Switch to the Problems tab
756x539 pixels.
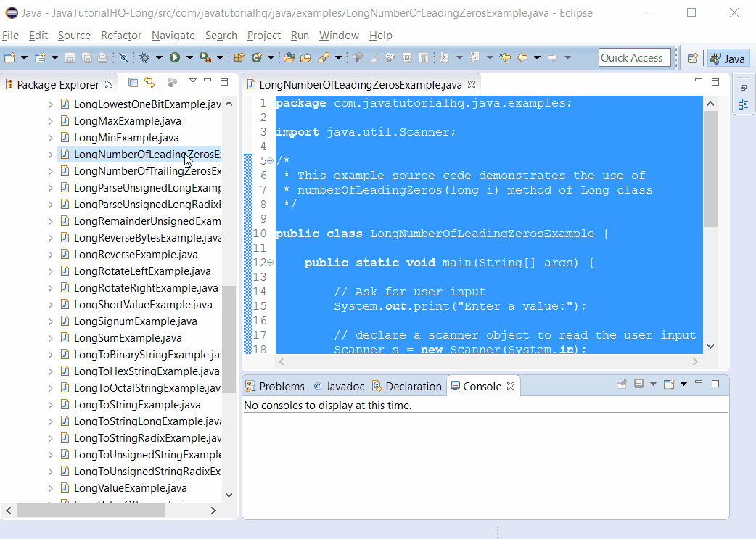click(x=275, y=387)
